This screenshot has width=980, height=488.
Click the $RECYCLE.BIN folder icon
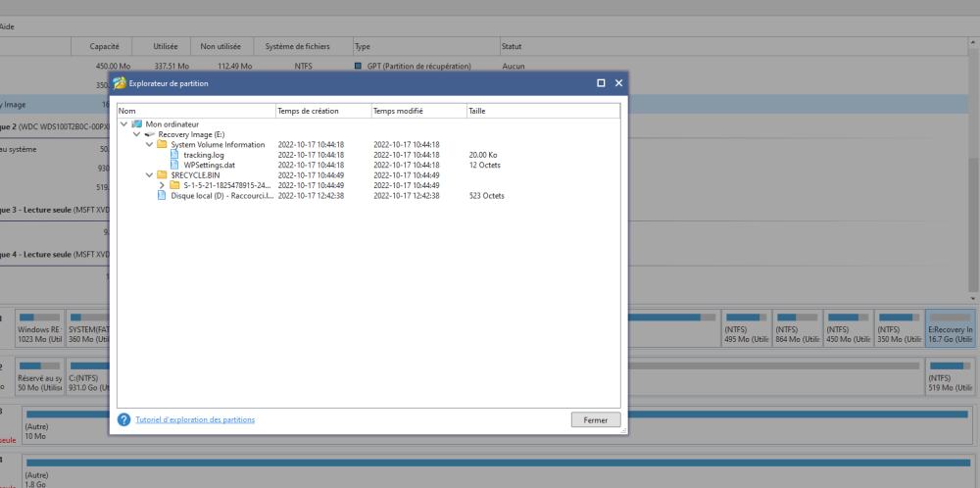click(x=163, y=174)
